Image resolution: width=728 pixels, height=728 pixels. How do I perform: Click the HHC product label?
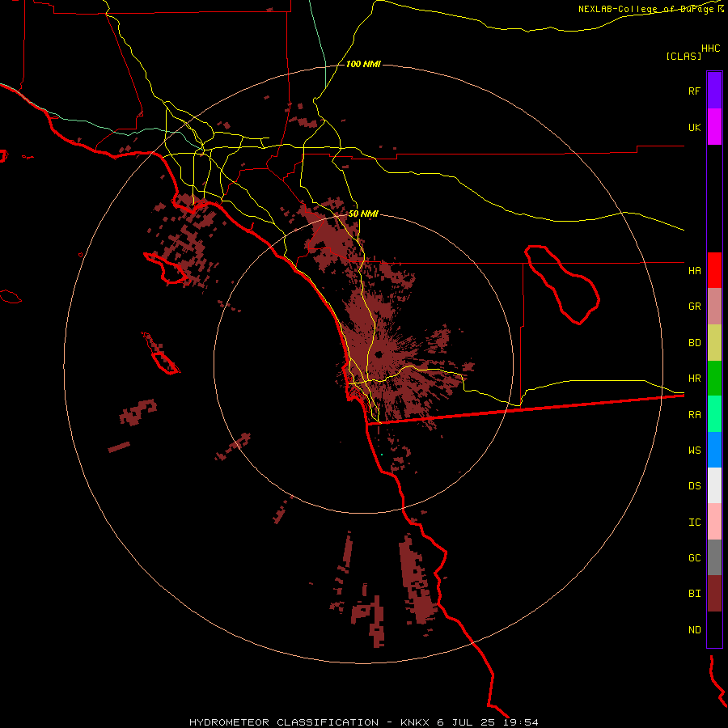point(711,49)
